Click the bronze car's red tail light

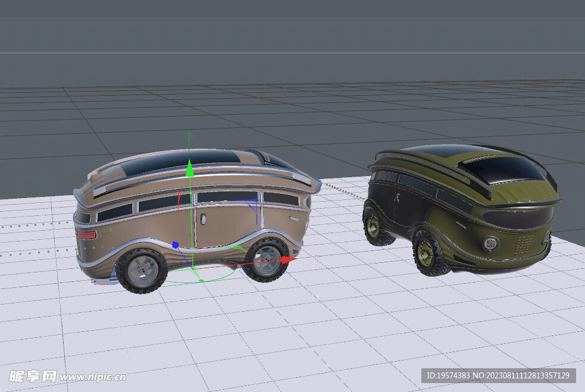pos(87,235)
